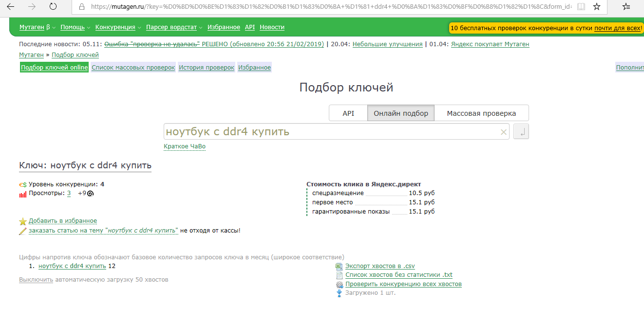Click the yellow star favorites icon
This screenshot has width=644, height=324.
click(x=22, y=221)
